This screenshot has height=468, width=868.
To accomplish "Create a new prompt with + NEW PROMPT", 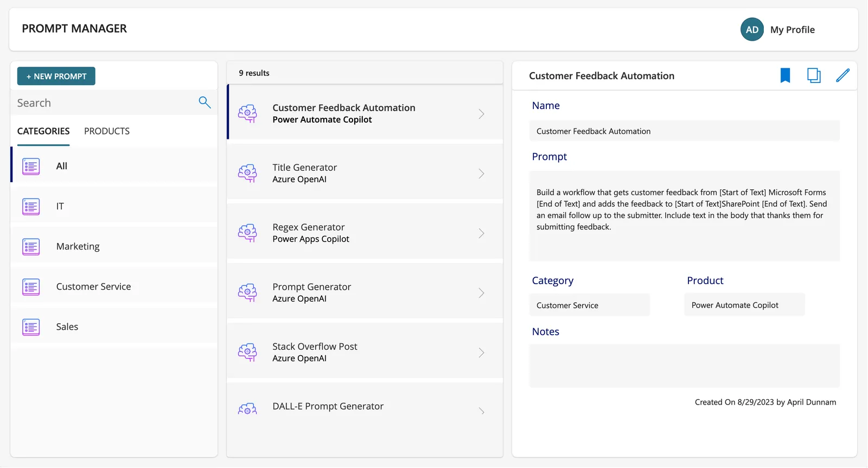I will 56,76.
